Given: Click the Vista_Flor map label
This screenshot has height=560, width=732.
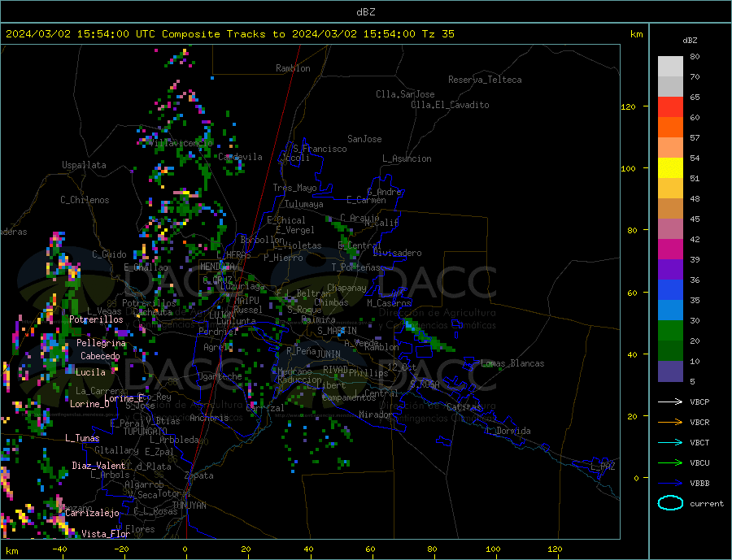Looking at the screenshot, I should pos(106,534).
